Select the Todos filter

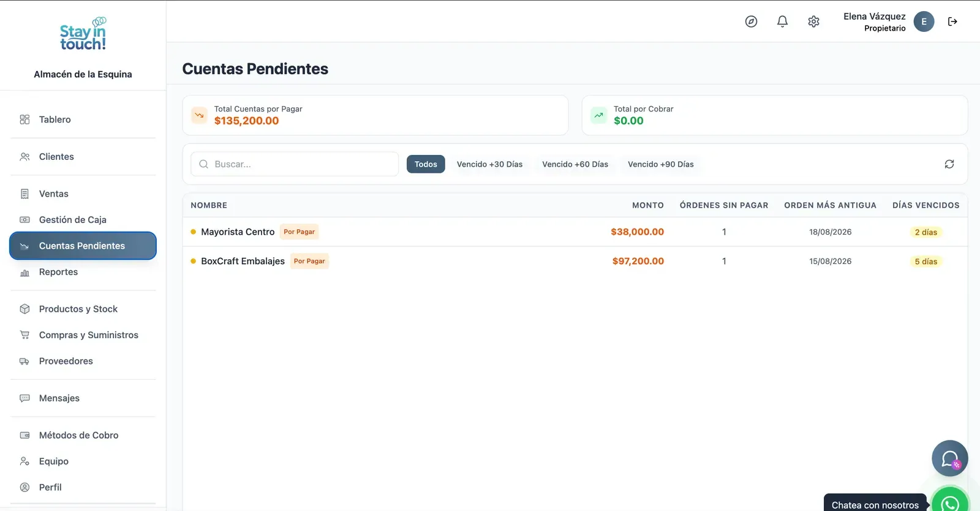[426, 164]
